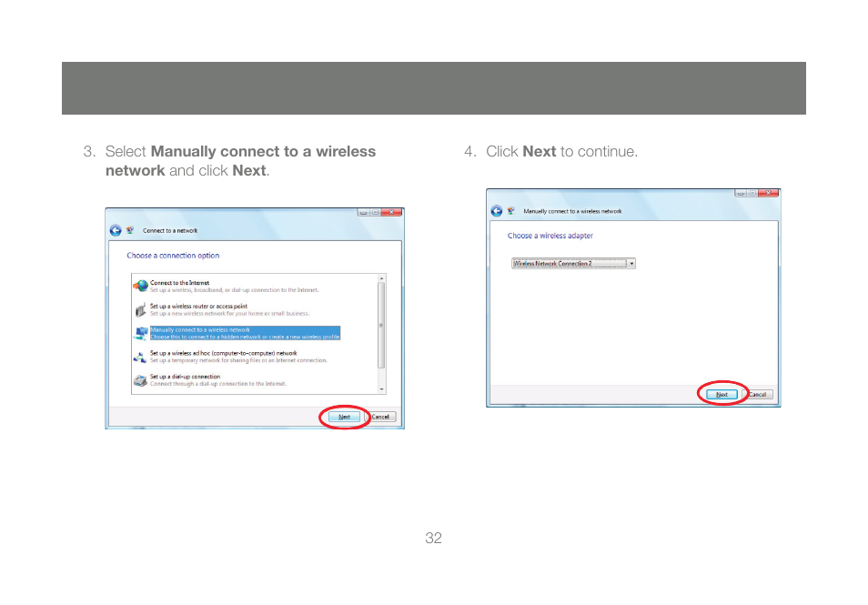The image size is (868, 605).
Task: Maximize the Manually connect to a wireless network window
Action: pyautogui.click(x=752, y=193)
